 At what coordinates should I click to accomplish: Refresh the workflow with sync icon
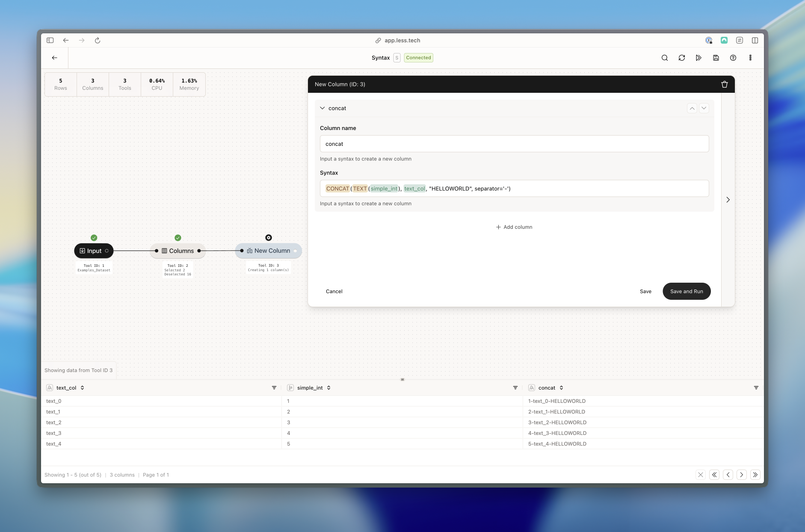point(682,58)
